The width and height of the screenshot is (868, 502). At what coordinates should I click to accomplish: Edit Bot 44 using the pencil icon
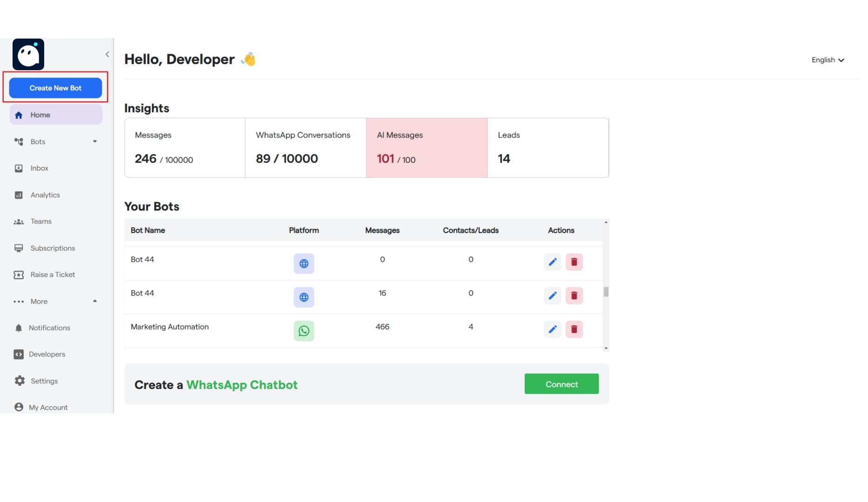point(552,262)
